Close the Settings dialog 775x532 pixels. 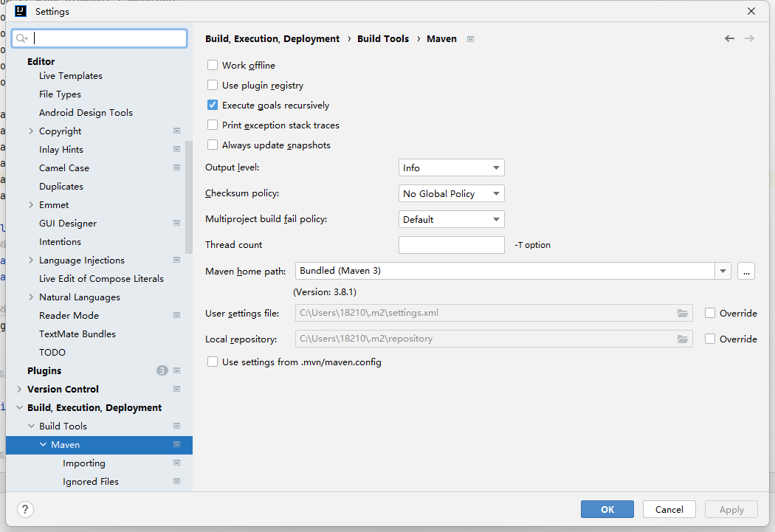(x=751, y=11)
